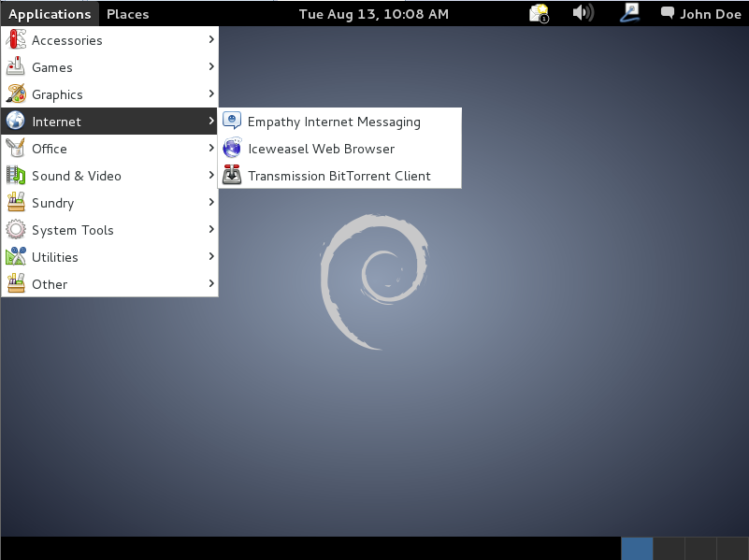Select the Office menu label
The image size is (749, 560).
click(50, 149)
